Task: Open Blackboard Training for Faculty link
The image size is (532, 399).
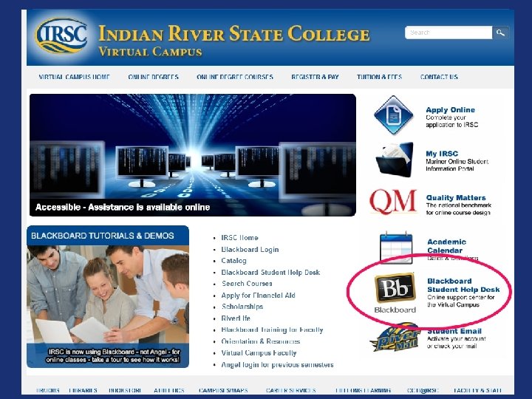Action: [272, 330]
